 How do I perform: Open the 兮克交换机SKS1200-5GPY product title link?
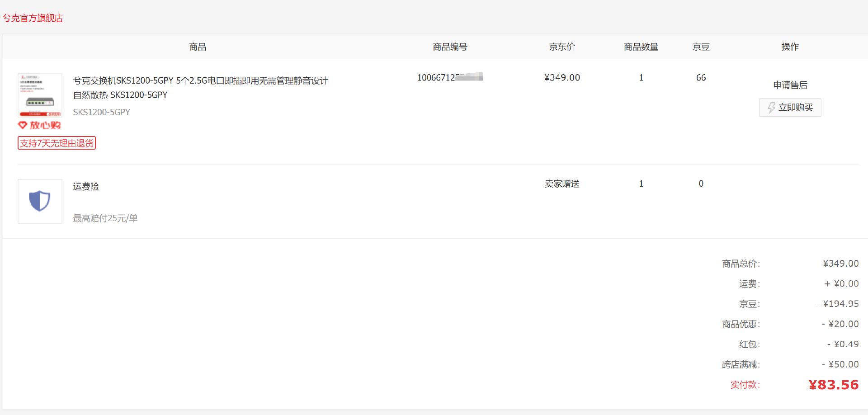pyautogui.click(x=201, y=88)
